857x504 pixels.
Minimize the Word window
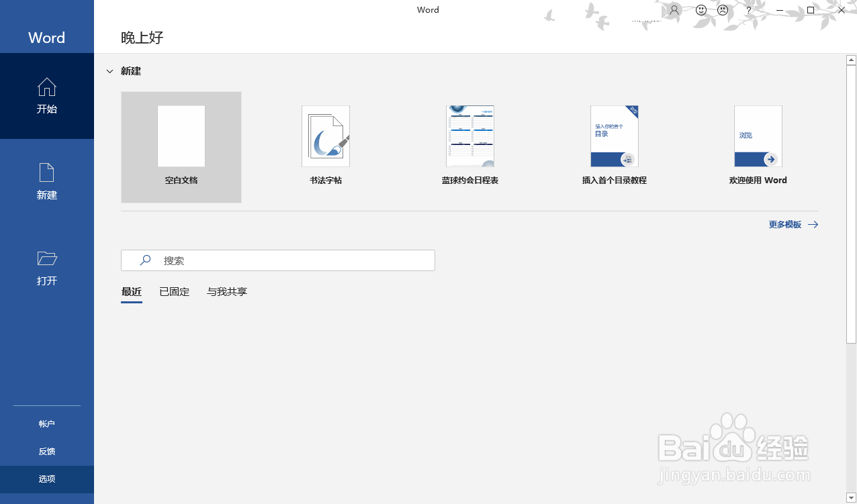(x=780, y=10)
